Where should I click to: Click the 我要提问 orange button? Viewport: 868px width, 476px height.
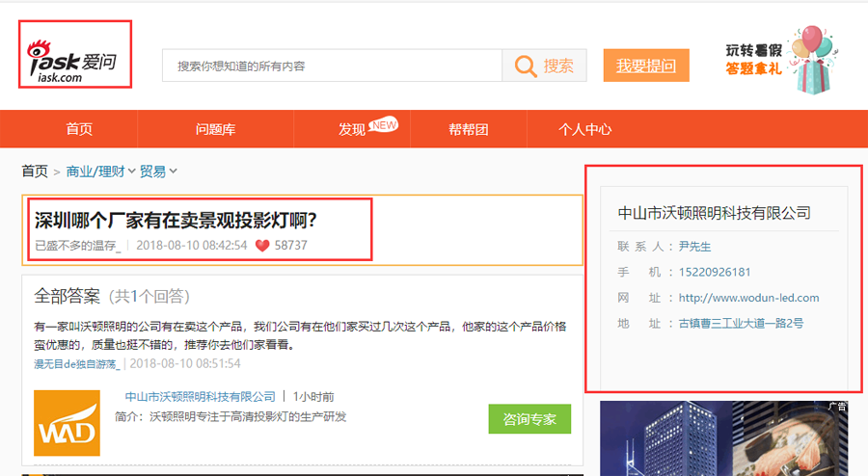[646, 66]
